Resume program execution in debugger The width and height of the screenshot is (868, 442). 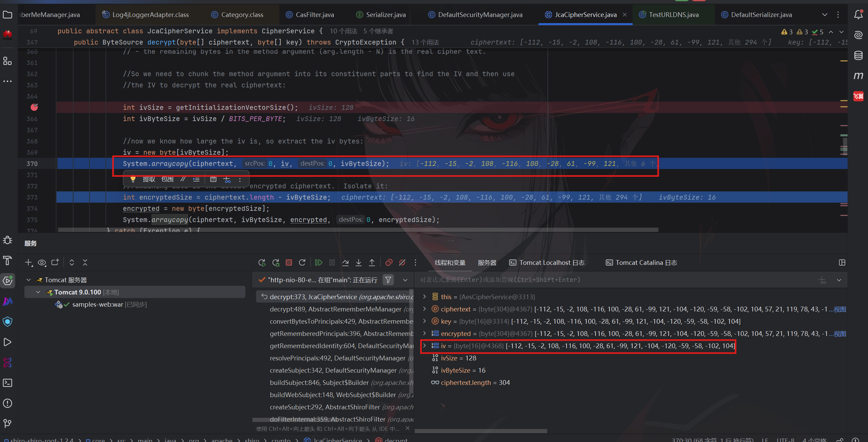pyautogui.click(x=318, y=262)
